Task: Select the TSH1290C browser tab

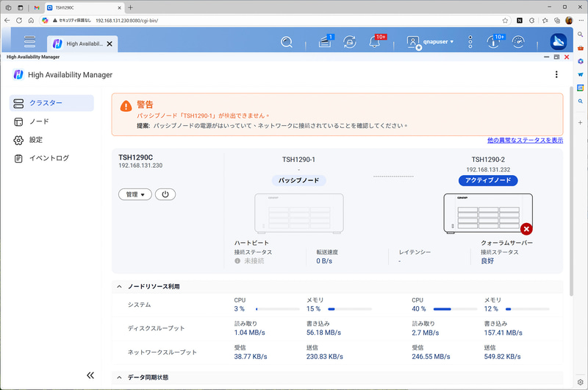Action: pos(85,7)
